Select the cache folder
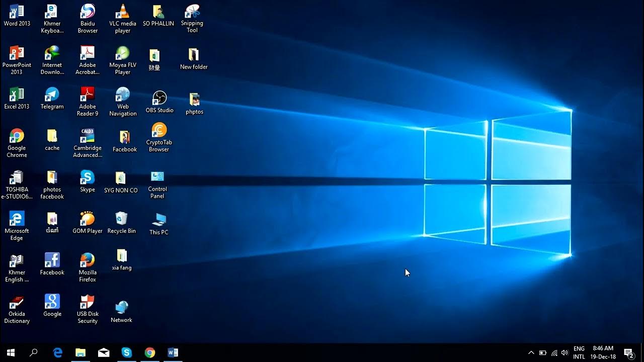The width and height of the screenshot is (644, 362). pos(52,140)
